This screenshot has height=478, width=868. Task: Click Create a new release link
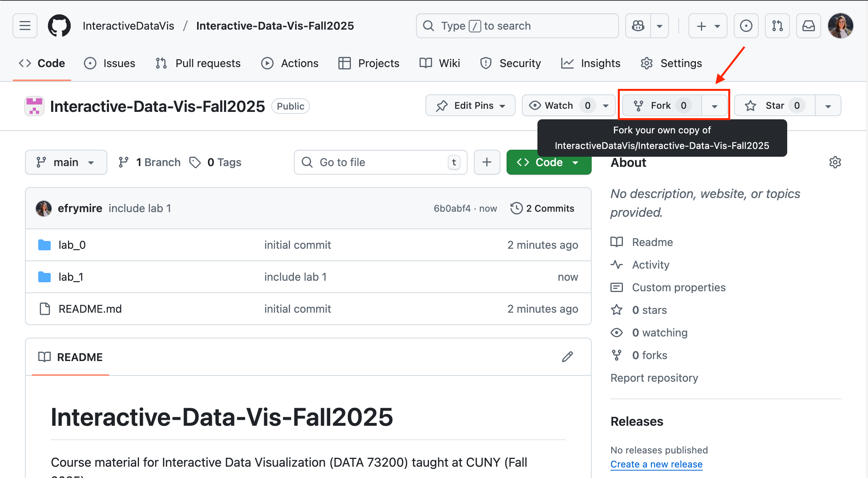[x=656, y=464]
